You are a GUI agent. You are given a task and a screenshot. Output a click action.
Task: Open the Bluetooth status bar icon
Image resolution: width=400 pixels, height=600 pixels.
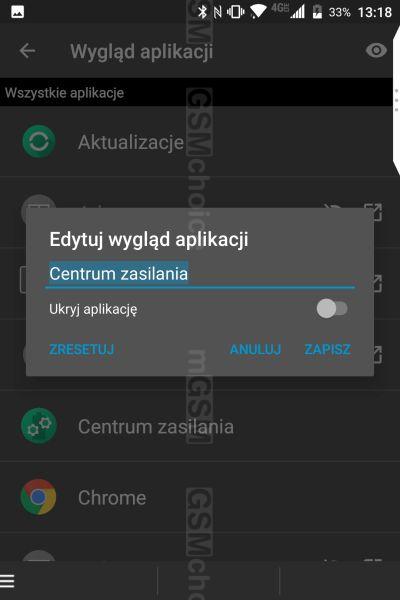tap(202, 12)
